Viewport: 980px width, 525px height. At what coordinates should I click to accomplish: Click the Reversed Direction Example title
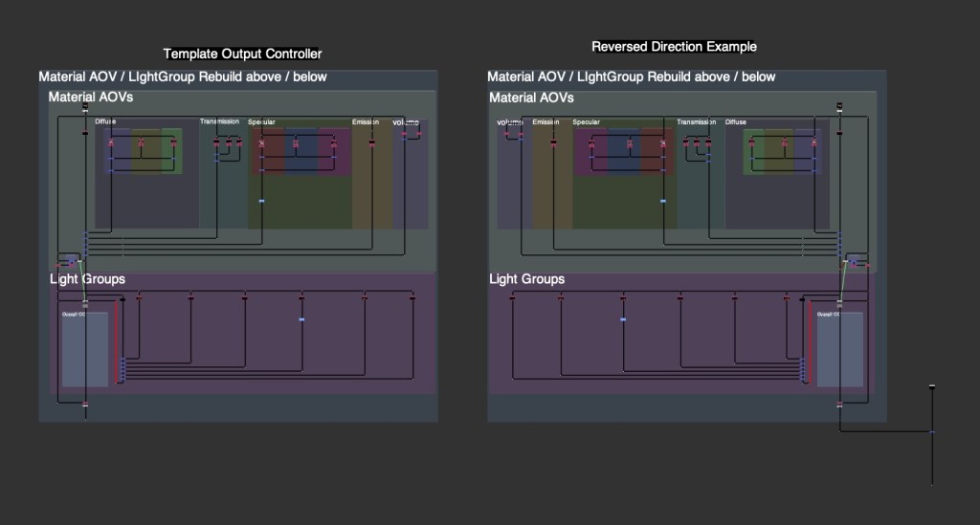tap(674, 46)
